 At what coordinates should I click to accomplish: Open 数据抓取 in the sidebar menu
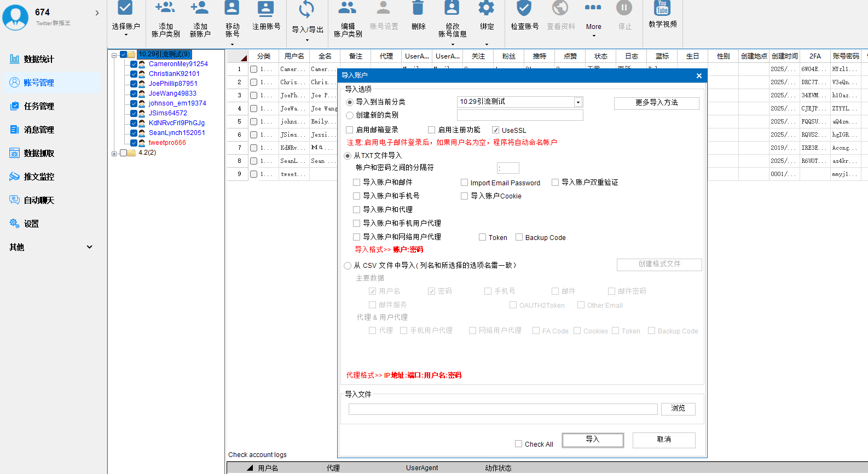click(x=39, y=153)
